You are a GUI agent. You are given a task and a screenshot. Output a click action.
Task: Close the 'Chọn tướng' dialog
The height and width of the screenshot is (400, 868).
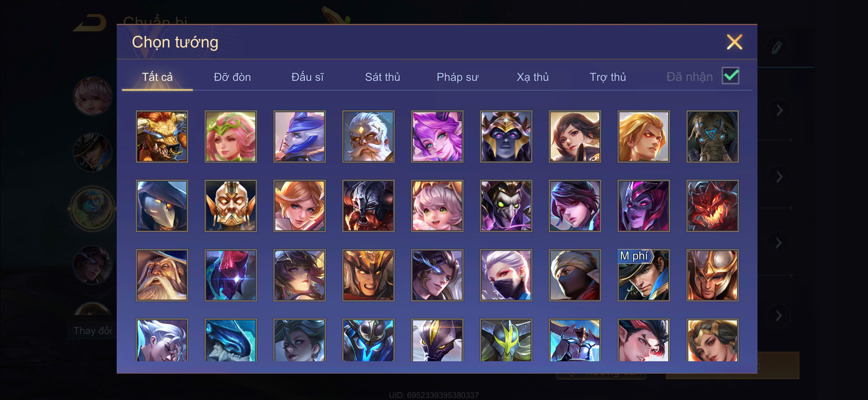pos(734,42)
